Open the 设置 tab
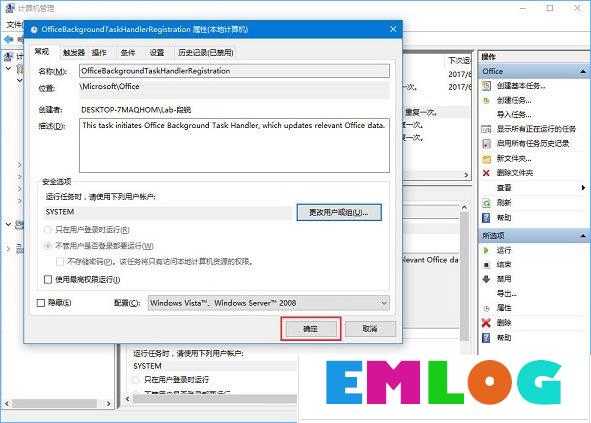This screenshot has height=423, width=591. coord(157,53)
